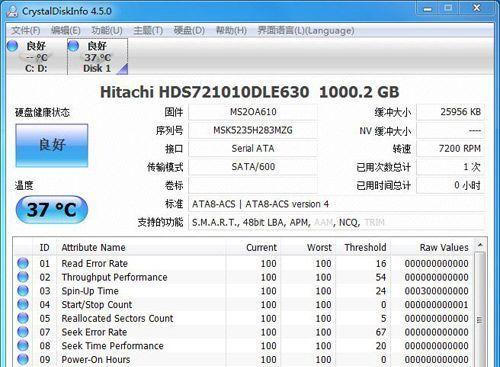
Task: Click the 良好 health status button
Action: click(x=52, y=145)
